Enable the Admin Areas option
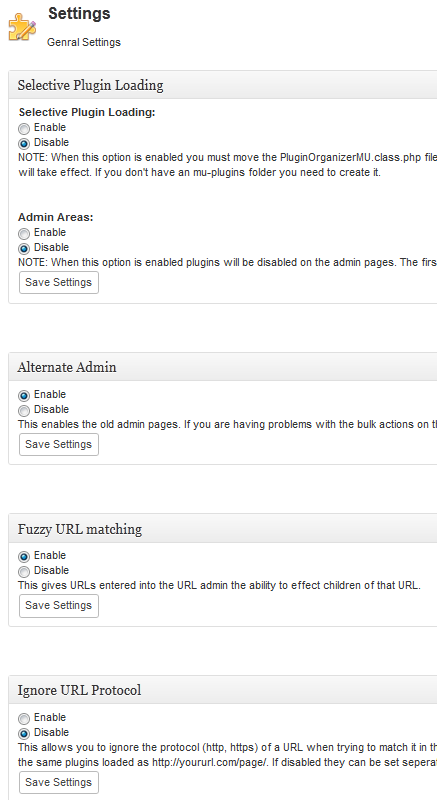This screenshot has width=437, height=800. coord(24,234)
